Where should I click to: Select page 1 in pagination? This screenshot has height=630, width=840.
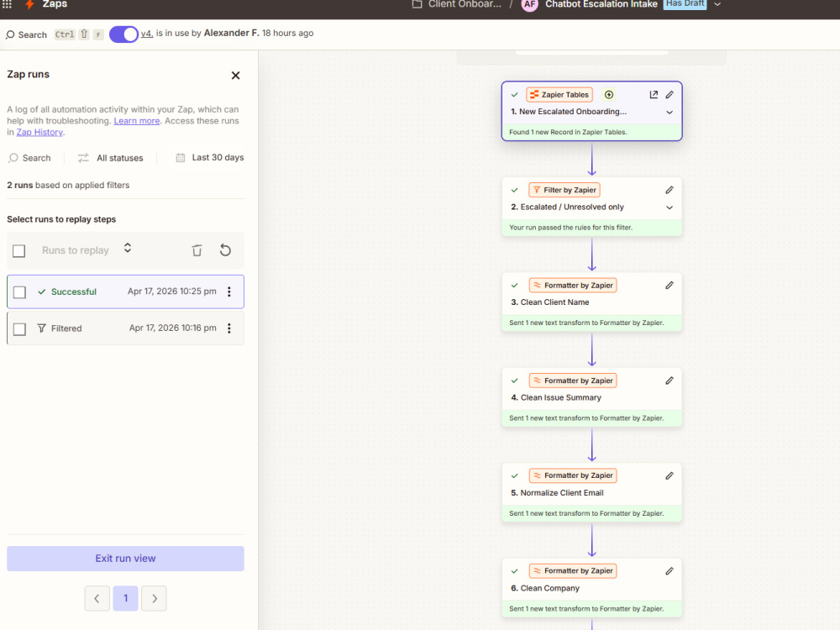125,598
